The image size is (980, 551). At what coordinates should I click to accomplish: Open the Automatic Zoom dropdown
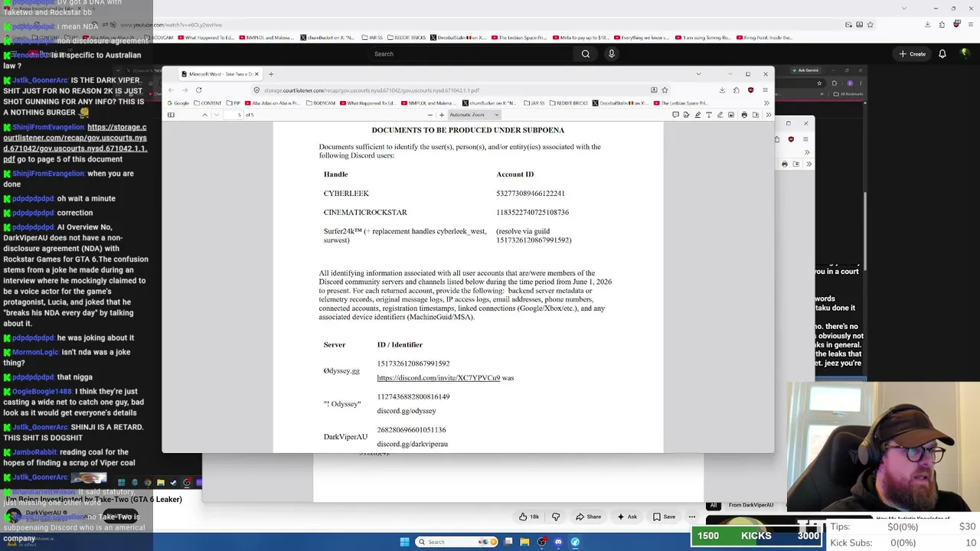(475, 115)
